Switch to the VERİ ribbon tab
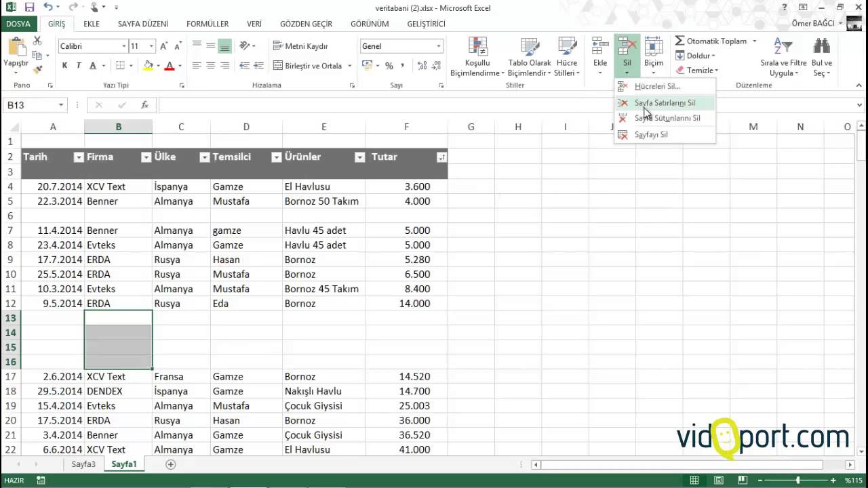Viewport: 868px width, 488px height. [254, 24]
